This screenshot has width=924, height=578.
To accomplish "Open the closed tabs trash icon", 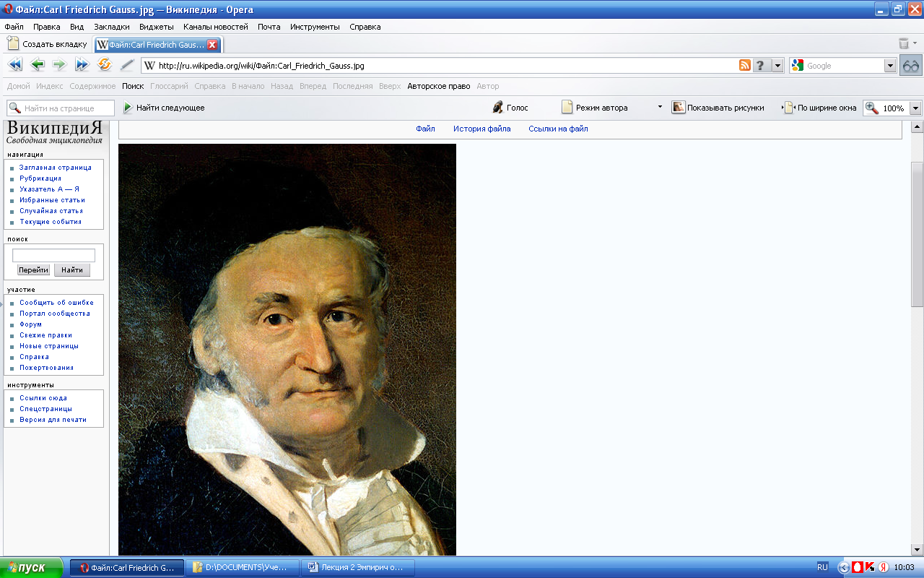I will 904,43.
